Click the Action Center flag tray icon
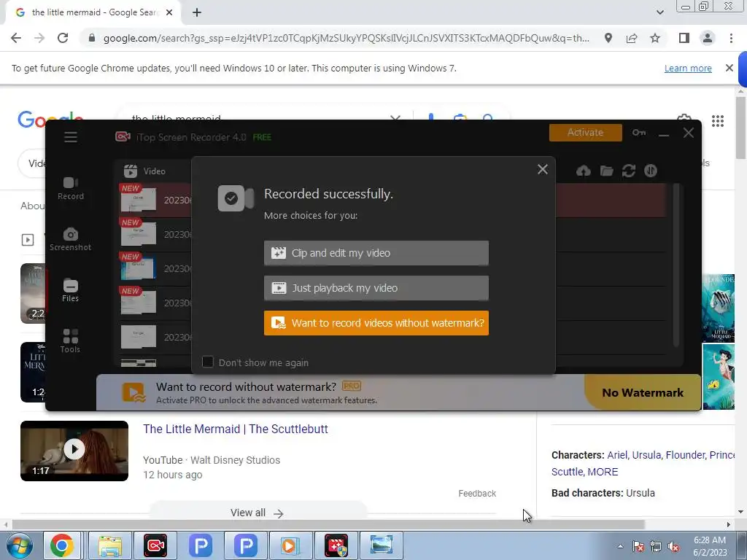747x560 pixels. coord(638,546)
